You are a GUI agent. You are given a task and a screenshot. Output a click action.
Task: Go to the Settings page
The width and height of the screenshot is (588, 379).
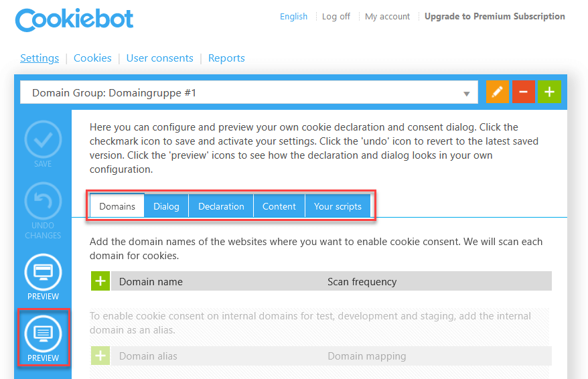coord(40,58)
